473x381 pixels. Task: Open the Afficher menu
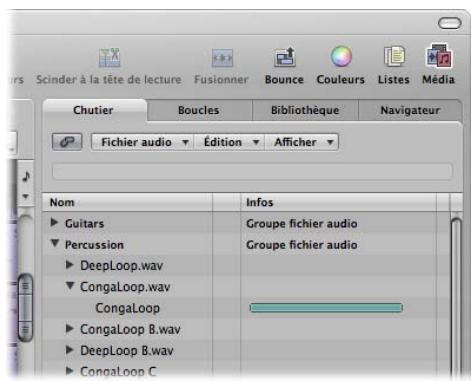click(302, 142)
